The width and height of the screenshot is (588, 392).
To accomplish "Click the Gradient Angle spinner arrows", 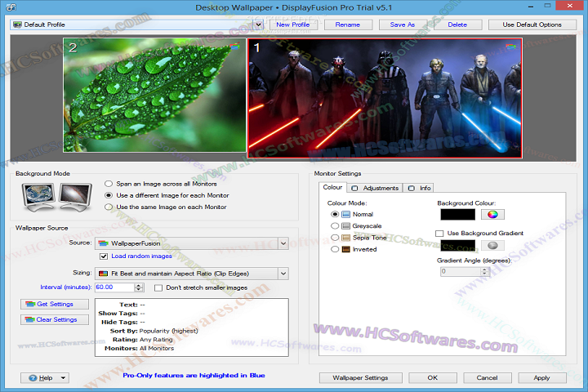I will click(x=484, y=271).
